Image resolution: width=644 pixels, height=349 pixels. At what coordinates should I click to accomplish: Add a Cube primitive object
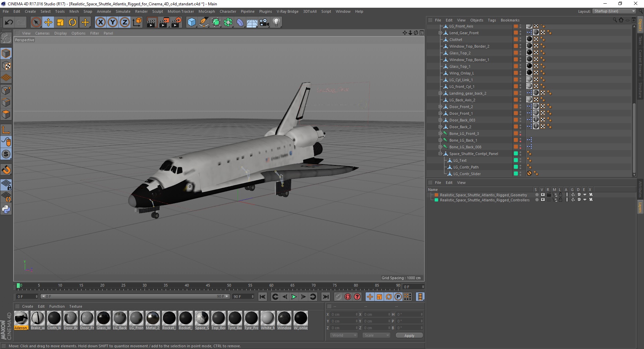tap(192, 22)
